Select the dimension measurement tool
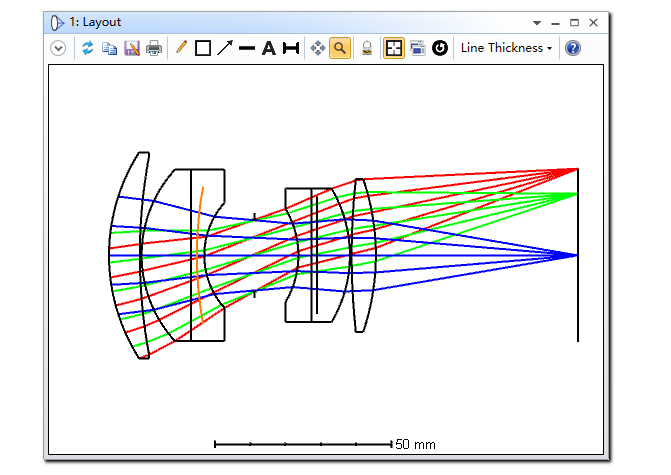This screenshot has width=671, height=475. pyautogui.click(x=291, y=48)
